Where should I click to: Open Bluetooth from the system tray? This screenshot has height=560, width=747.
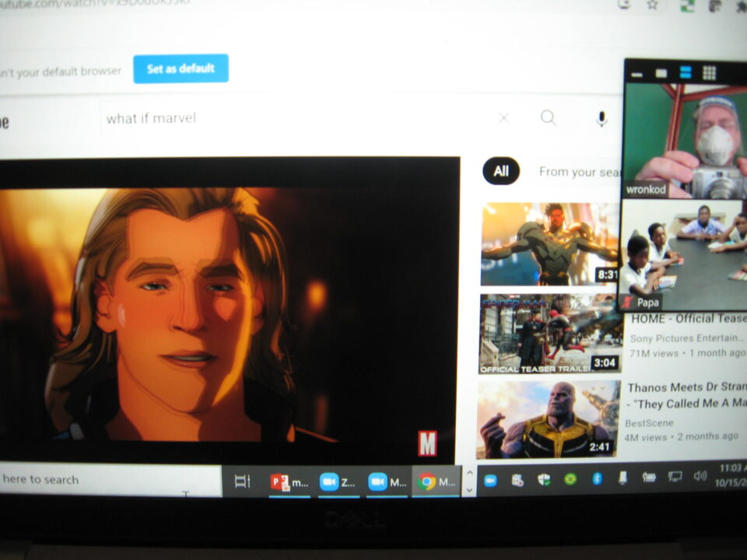[x=597, y=478]
